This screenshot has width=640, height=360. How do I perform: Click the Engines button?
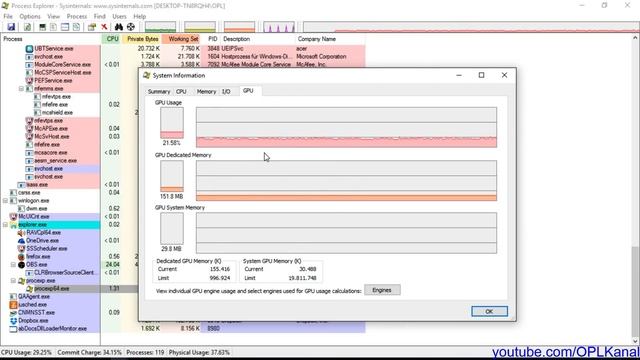(x=382, y=290)
